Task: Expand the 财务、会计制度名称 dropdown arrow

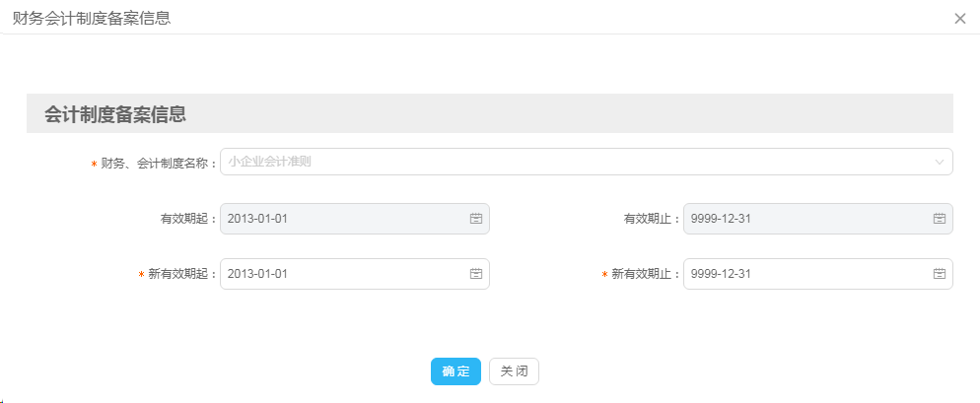Action: (939, 162)
